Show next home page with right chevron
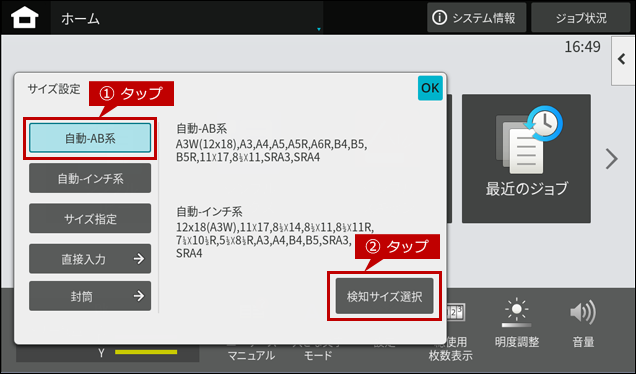636x374 pixels. pyautogui.click(x=611, y=159)
